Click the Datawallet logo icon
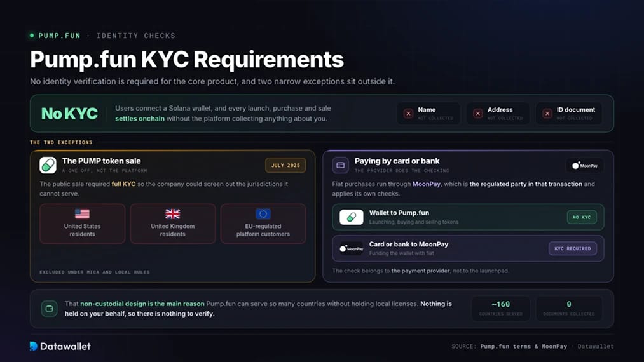Viewport: 644px width, 362px height. pyautogui.click(x=34, y=346)
